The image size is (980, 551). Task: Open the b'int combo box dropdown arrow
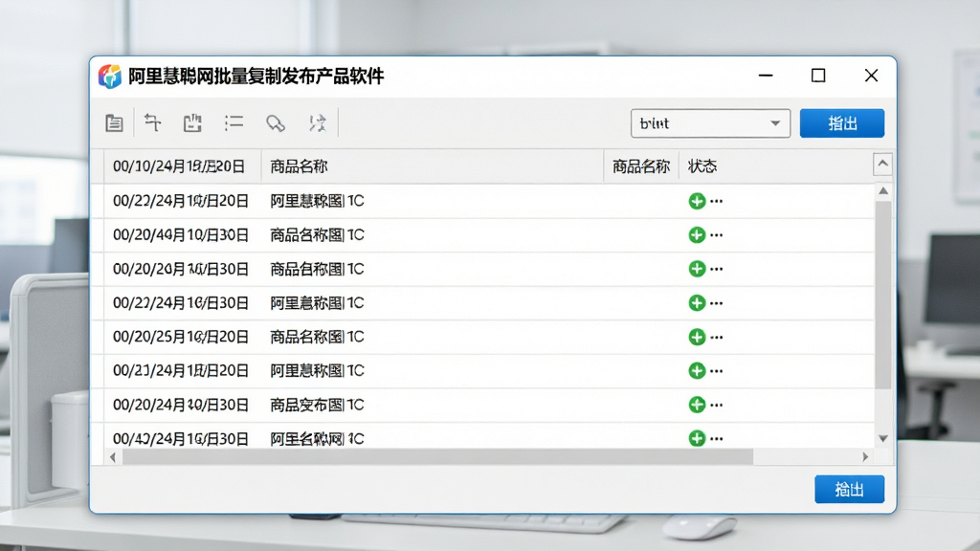tap(775, 123)
